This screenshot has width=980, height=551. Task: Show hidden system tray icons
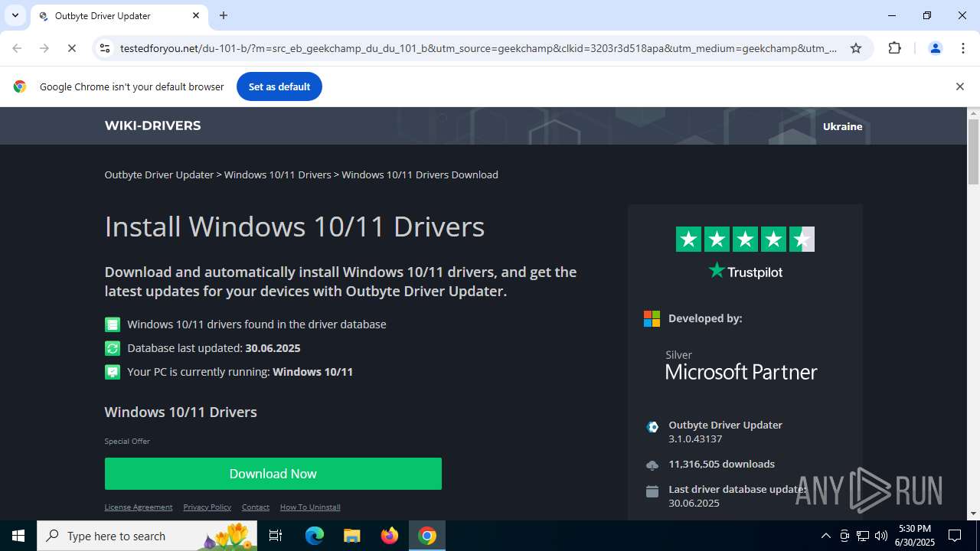click(x=825, y=536)
